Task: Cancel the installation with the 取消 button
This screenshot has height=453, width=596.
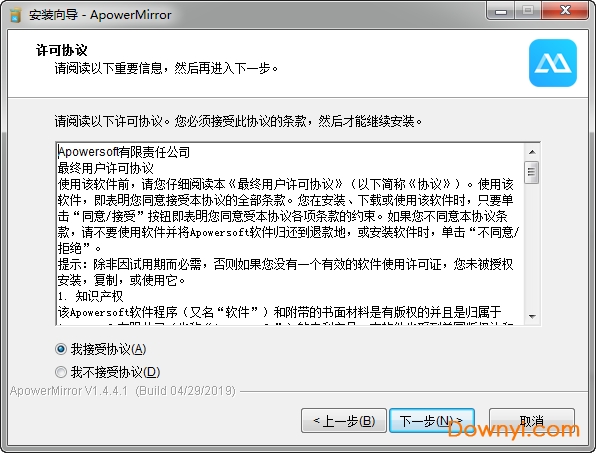Action: coord(531,421)
